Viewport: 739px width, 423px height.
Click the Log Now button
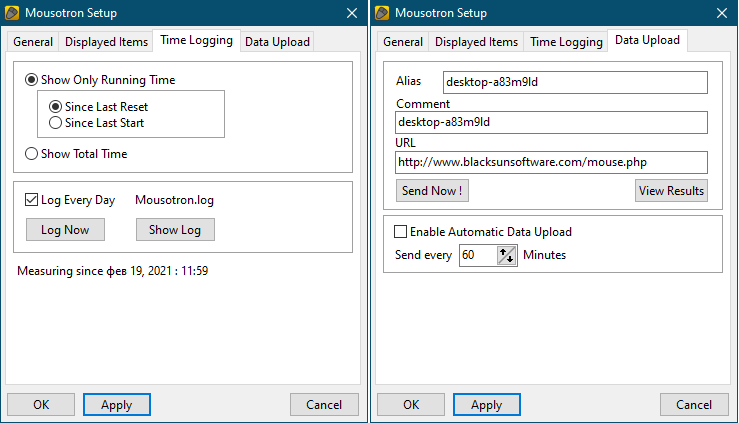[65, 229]
